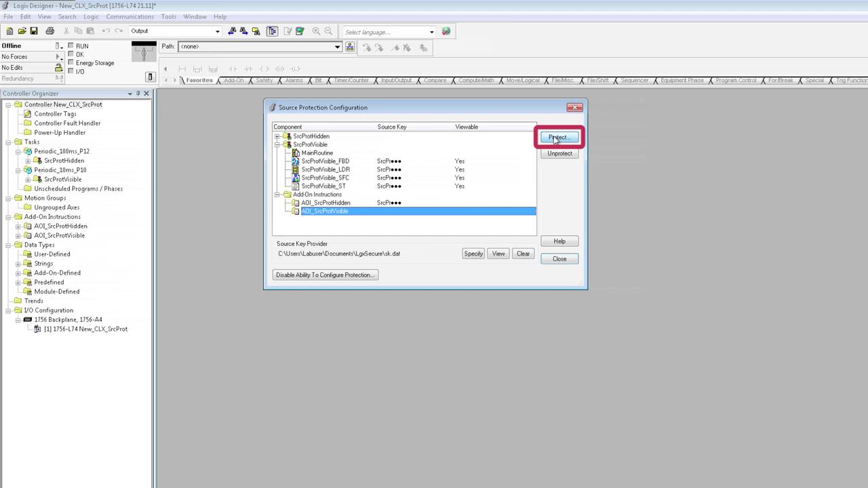The image size is (868, 488).
Task: Click the Find All binoculars icon
Action: point(256,31)
